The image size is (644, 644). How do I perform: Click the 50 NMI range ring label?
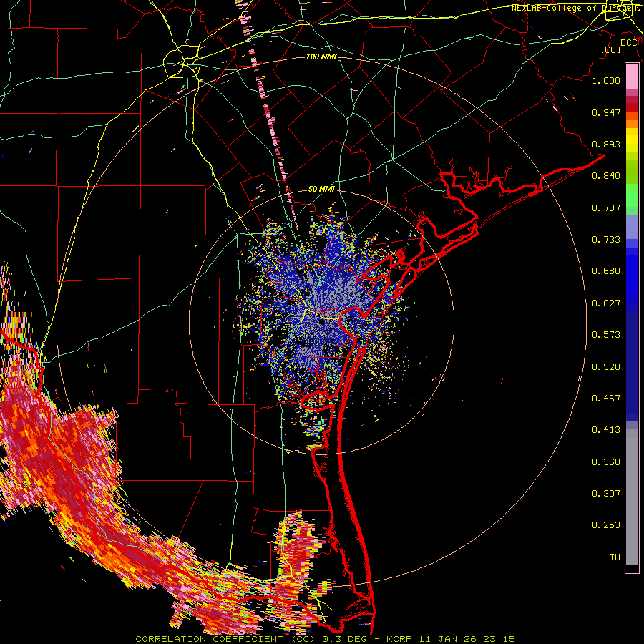(321, 190)
